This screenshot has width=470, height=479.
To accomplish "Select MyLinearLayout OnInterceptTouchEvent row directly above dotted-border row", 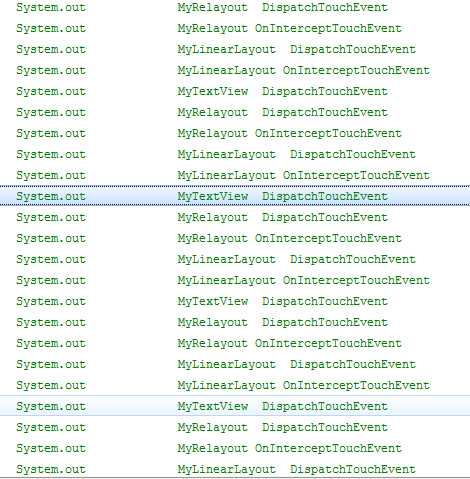I will [x=235, y=175].
